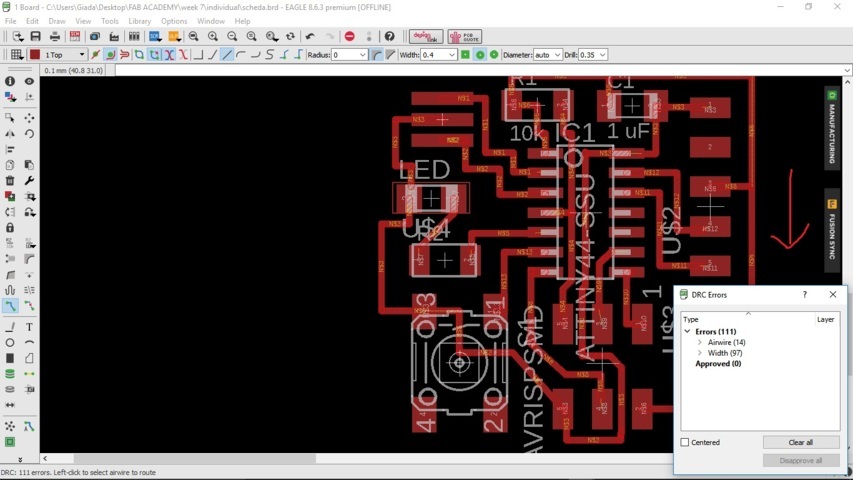Select the square via shape
This screenshot has width=853, height=480.
click(465, 54)
